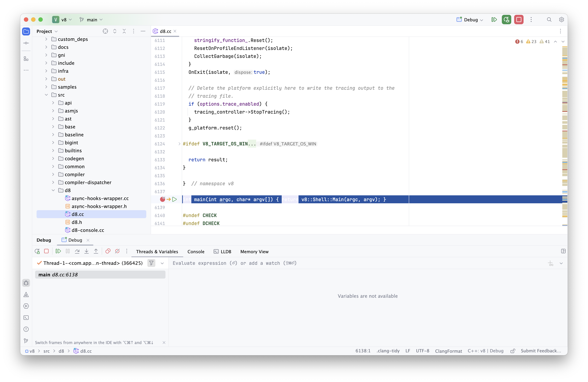Image resolution: width=588 pixels, height=382 pixels.
Task: Click Select Opened File target icon
Action: tap(105, 31)
